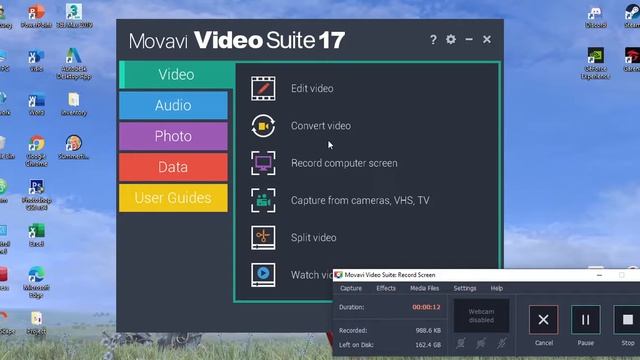Click the Capture from cameras icon
640x360 pixels.
pos(263,200)
